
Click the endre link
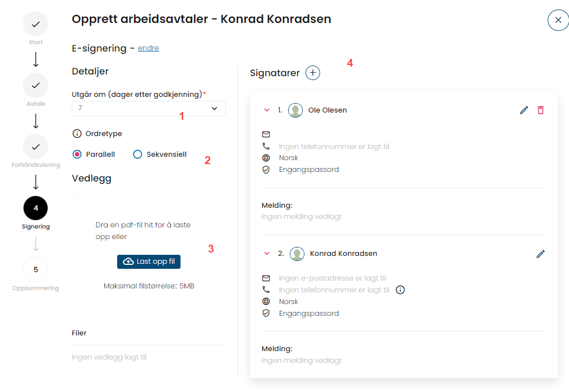click(x=148, y=48)
